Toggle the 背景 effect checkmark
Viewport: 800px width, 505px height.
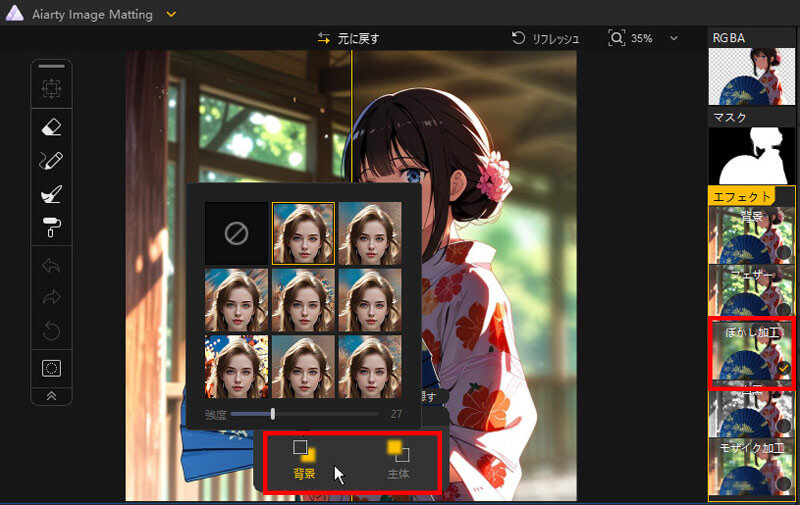784,252
